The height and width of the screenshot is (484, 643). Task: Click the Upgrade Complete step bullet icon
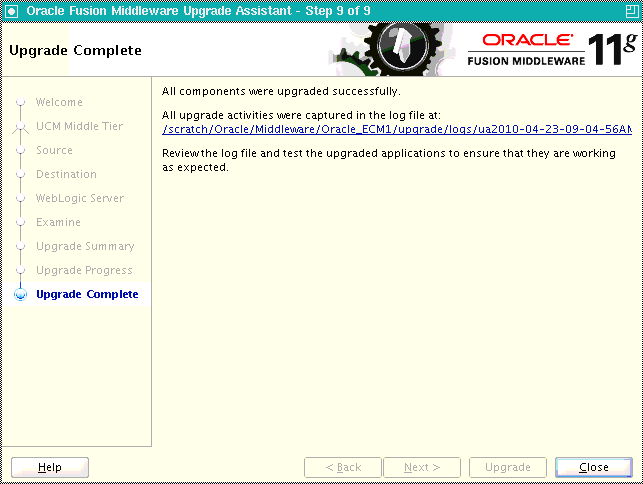click(21, 295)
